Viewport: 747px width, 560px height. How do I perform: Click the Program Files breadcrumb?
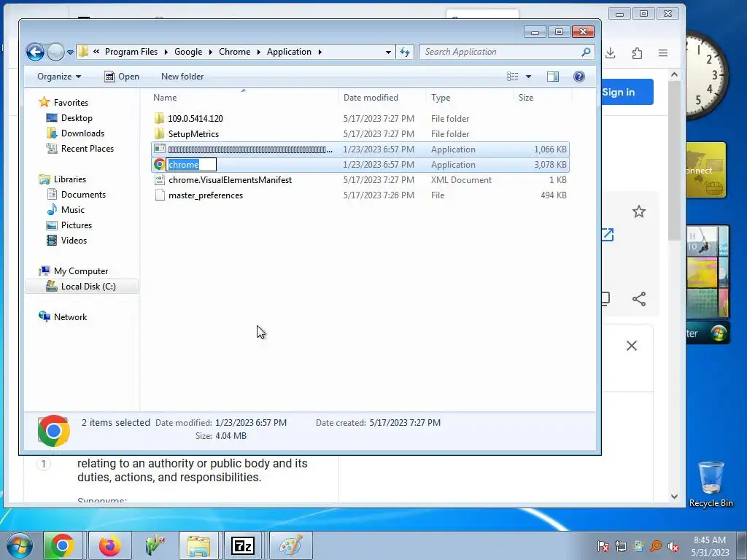131,52
